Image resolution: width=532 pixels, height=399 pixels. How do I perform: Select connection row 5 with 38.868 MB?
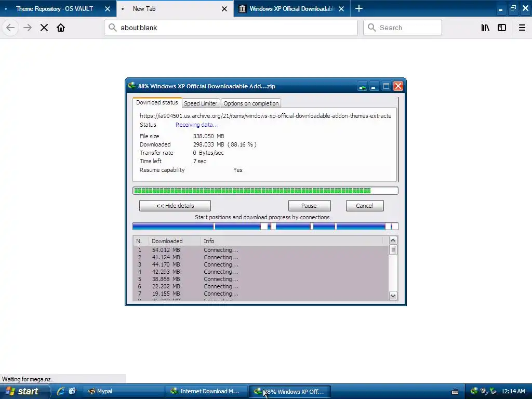261,279
